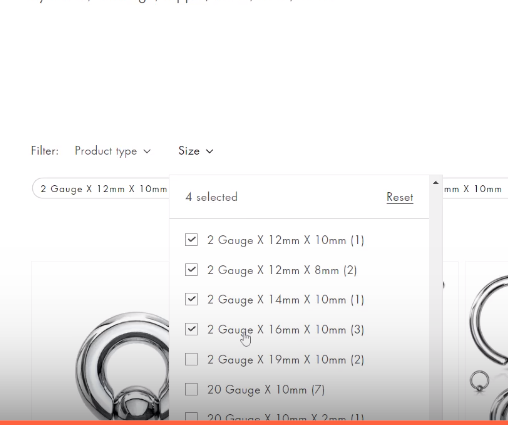
Task: Check the 2 Gauge X 19mm X 10mm checkbox
Action: tap(191, 359)
